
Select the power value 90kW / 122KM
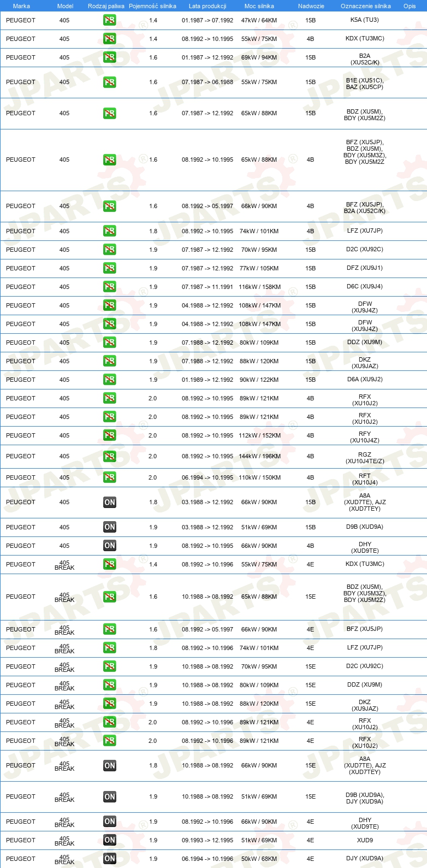coord(259,380)
